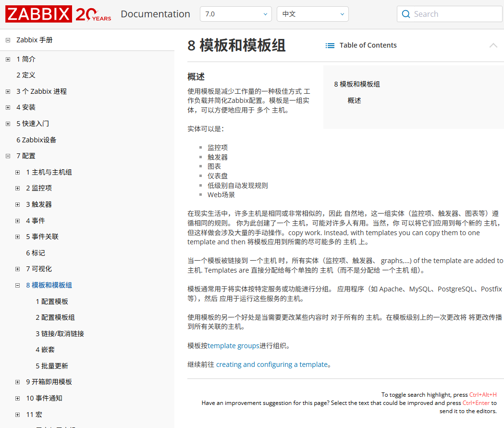Viewport: 504px width, 428px height.
Task: Open creating and configuring a template link
Action: click(271, 365)
